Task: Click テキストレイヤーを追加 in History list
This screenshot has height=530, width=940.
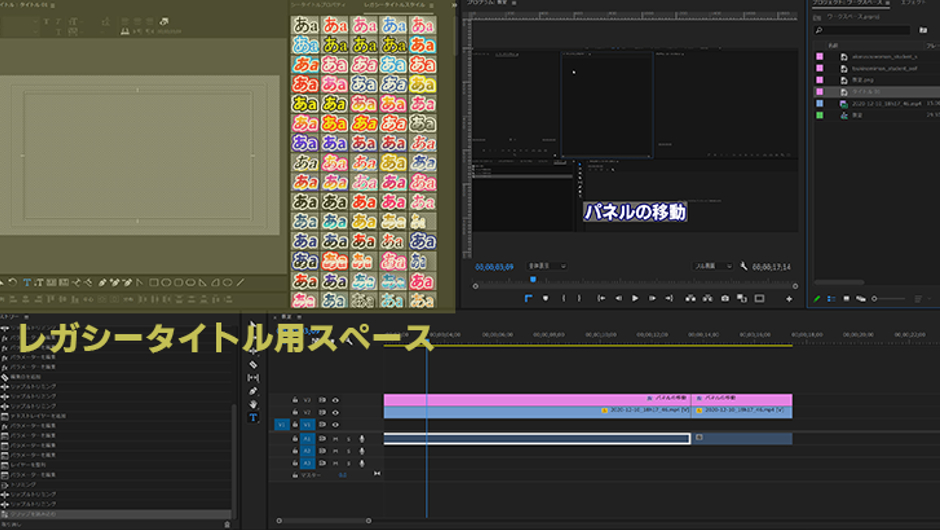Action: point(38,416)
